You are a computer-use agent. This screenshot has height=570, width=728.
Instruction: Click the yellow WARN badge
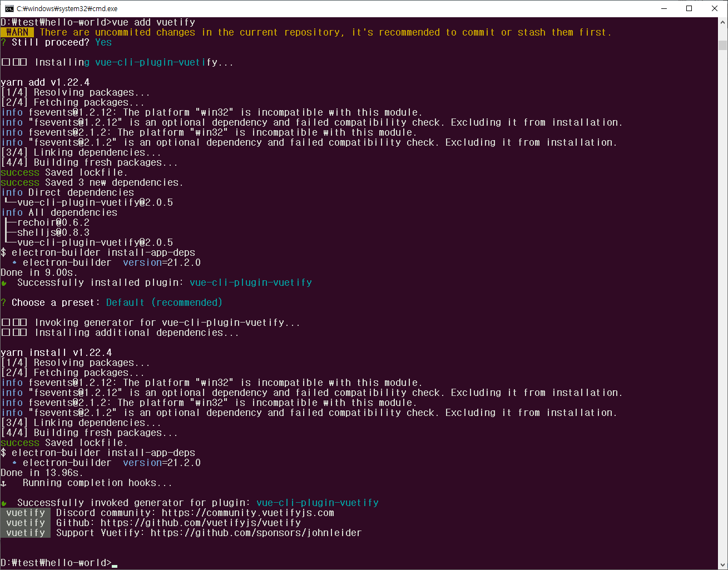[17, 32]
